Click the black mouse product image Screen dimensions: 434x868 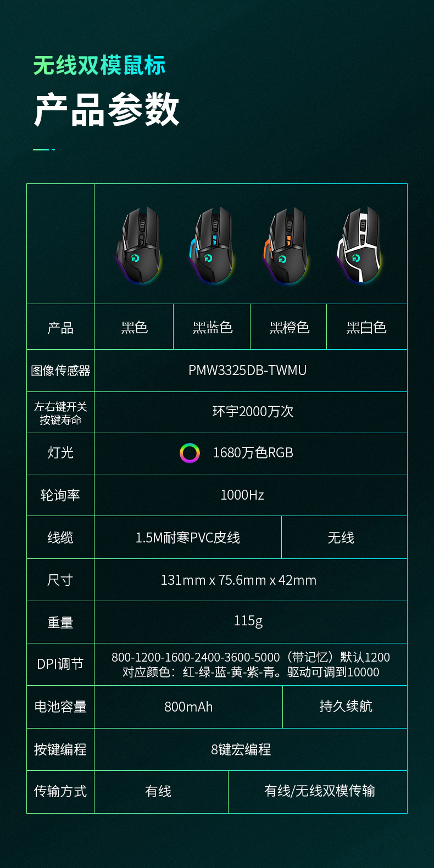tap(139, 245)
